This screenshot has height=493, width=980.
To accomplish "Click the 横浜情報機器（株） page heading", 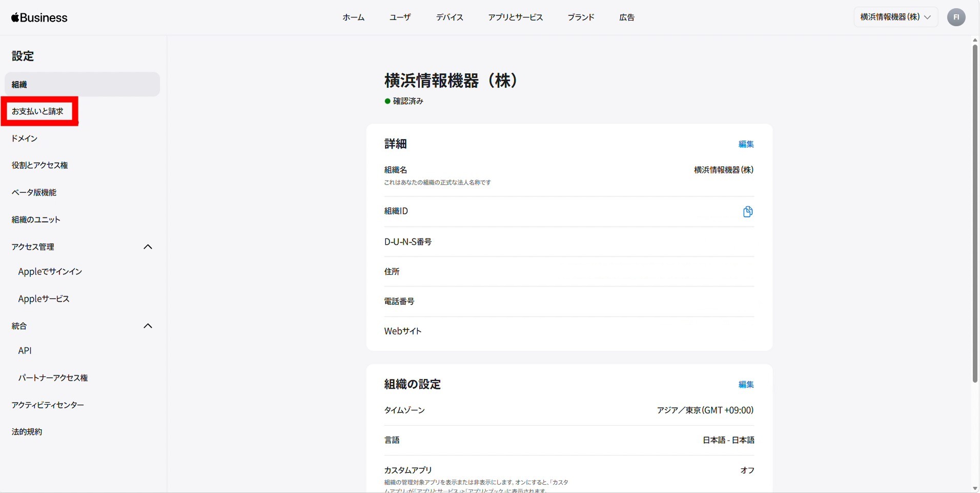I will (451, 81).
